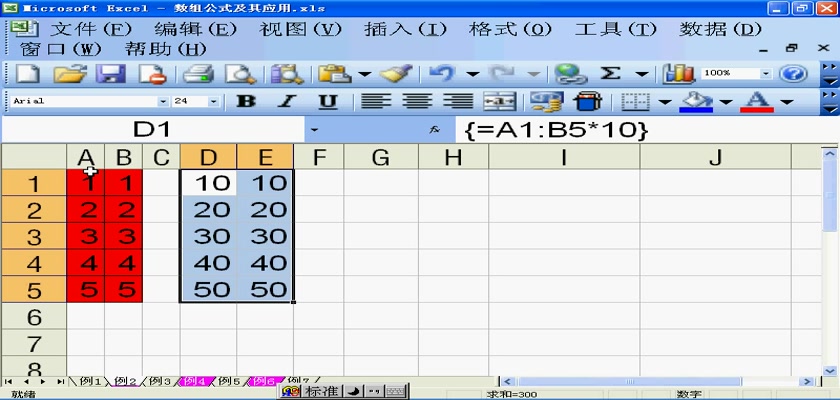Click the Merge and Center icon

(500, 102)
